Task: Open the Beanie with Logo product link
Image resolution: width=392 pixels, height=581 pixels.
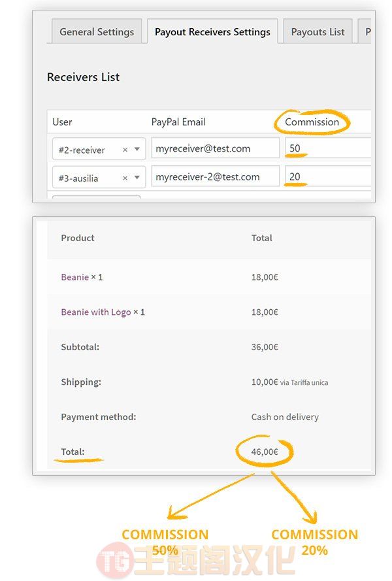Action: click(x=96, y=312)
